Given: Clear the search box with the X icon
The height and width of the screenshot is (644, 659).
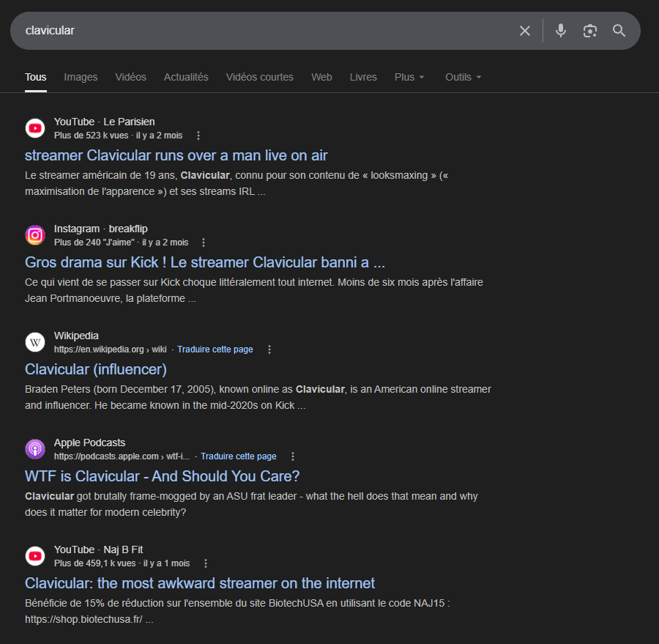Looking at the screenshot, I should pos(525,31).
